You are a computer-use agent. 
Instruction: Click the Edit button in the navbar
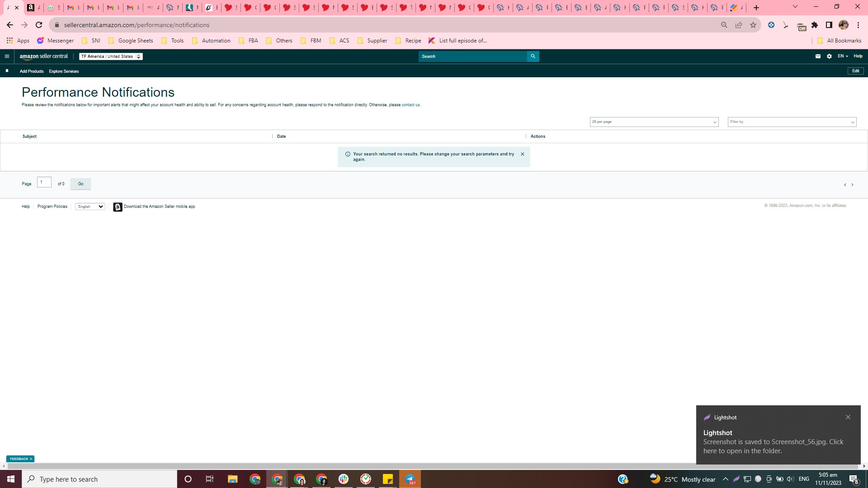(856, 71)
